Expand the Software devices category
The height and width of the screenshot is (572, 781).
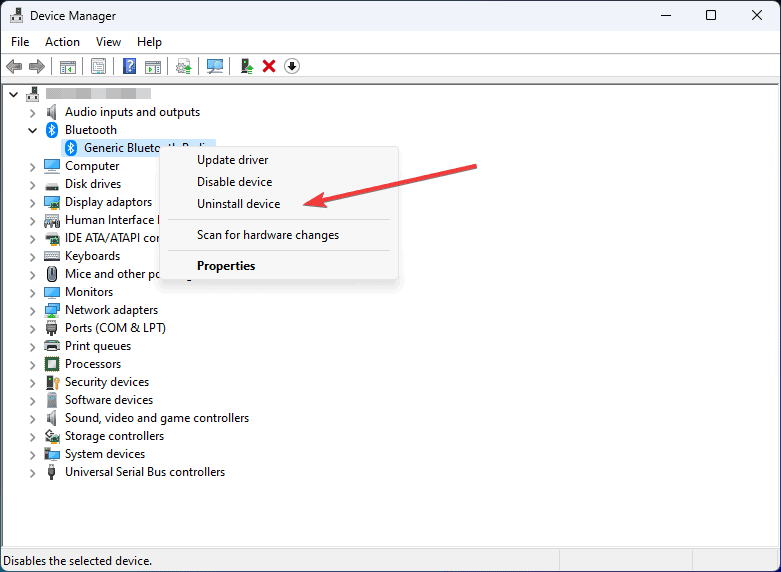click(x=32, y=401)
